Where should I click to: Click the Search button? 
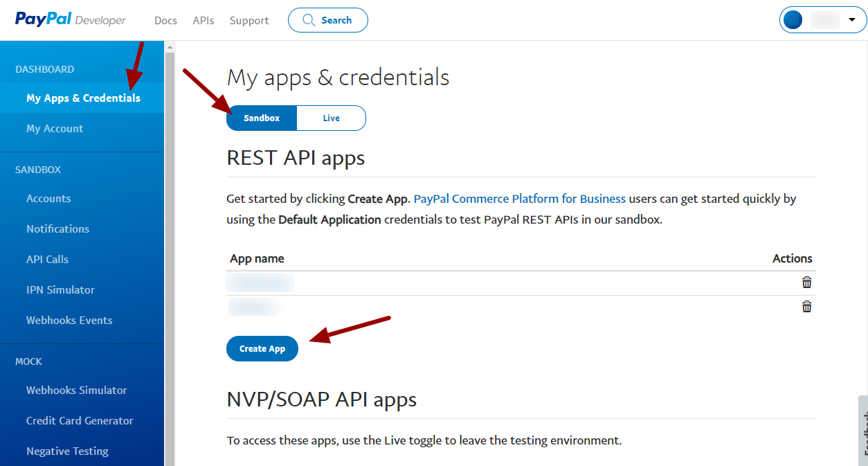click(328, 20)
